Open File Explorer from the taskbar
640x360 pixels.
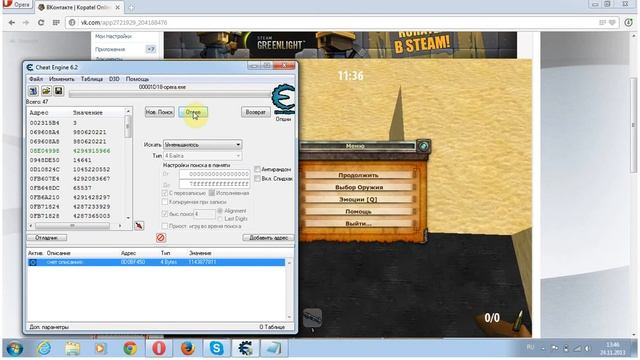(x=72, y=349)
